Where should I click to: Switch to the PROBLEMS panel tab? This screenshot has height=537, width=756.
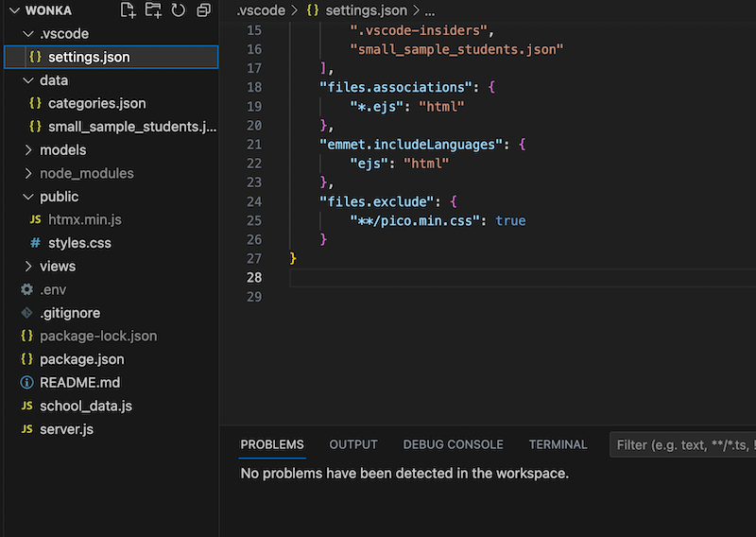click(x=272, y=444)
